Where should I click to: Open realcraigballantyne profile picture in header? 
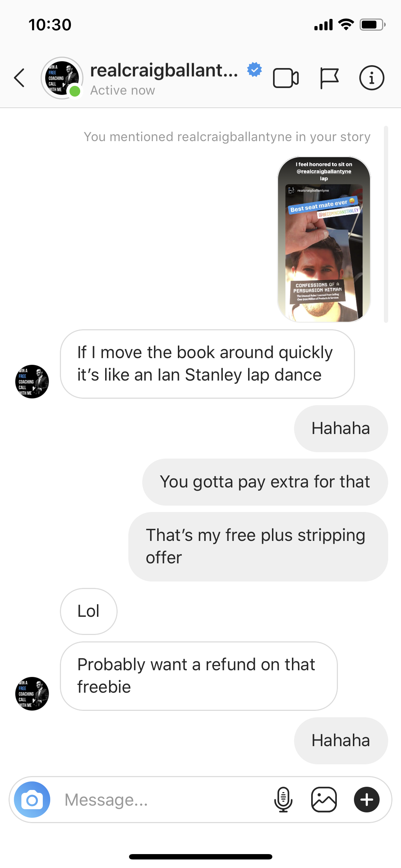coord(62,78)
